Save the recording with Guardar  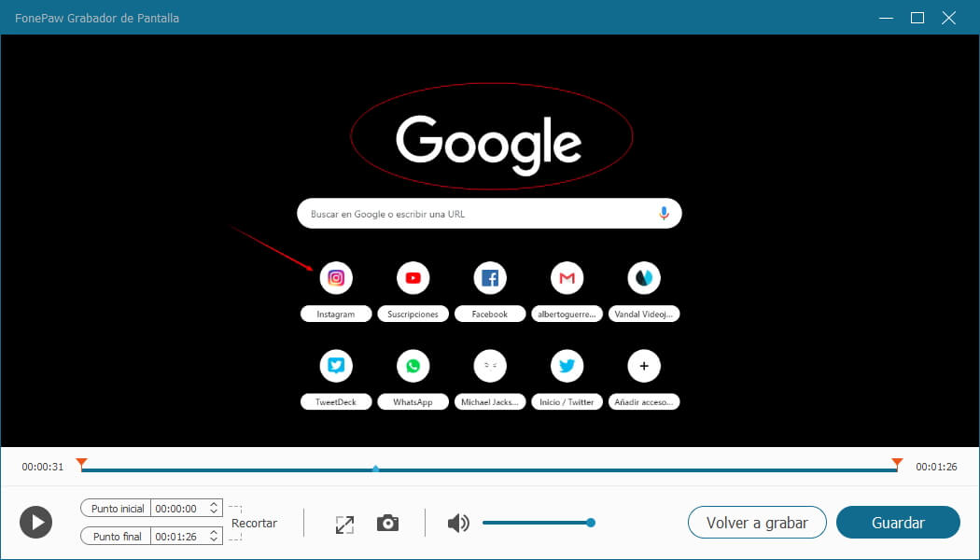898,523
